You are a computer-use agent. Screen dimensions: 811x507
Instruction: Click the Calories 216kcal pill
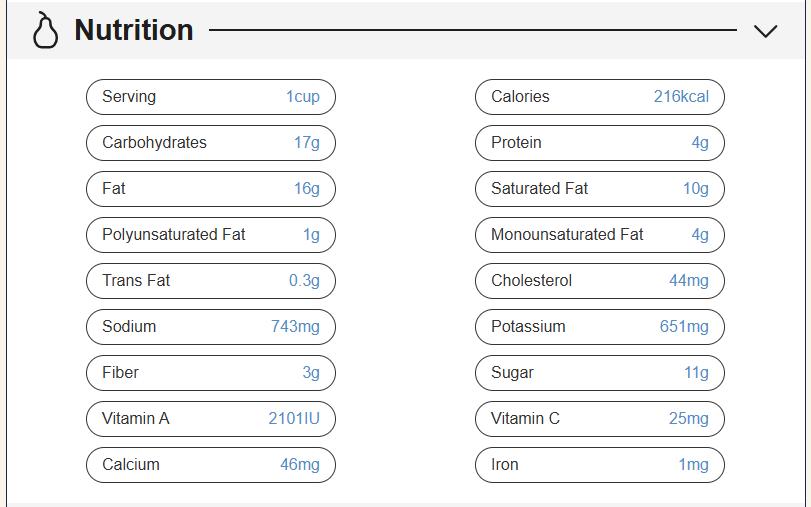point(599,97)
